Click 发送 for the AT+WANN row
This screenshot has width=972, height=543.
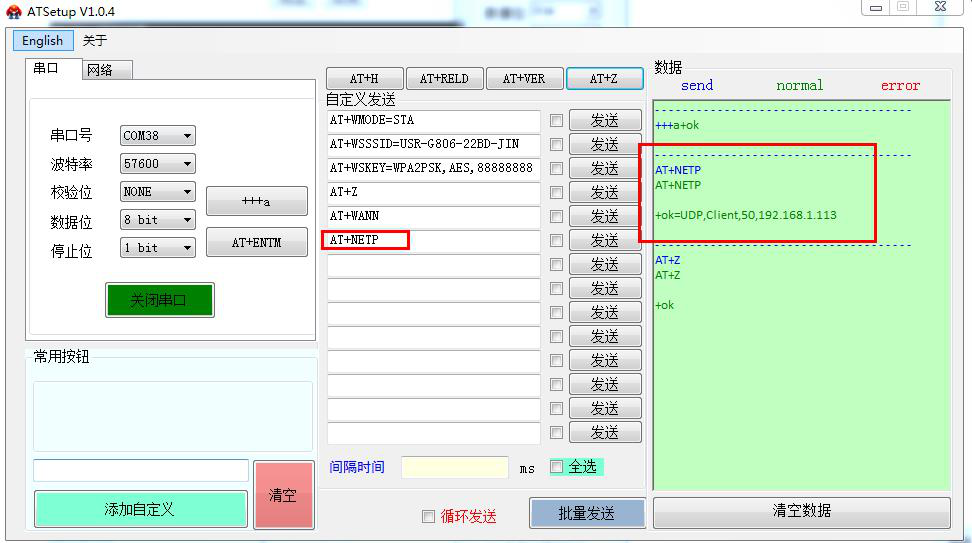pyautogui.click(x=605, y=216)
